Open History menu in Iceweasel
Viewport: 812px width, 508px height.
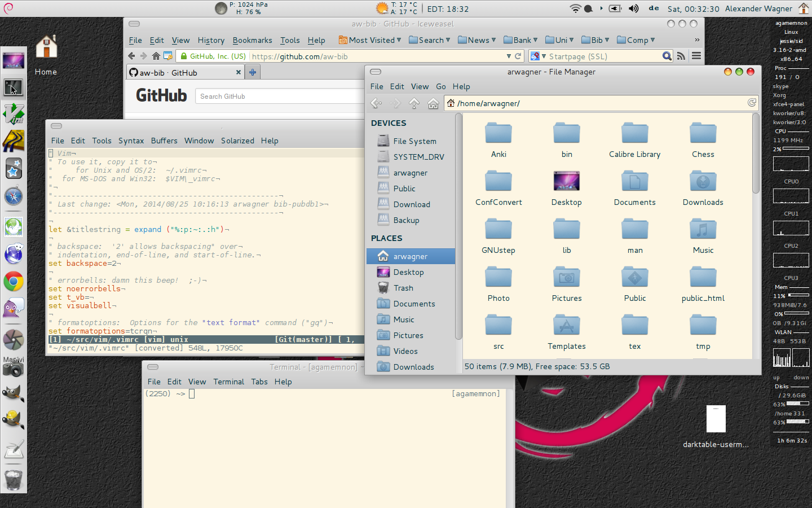pyautogui.click(x=211, y=40)
